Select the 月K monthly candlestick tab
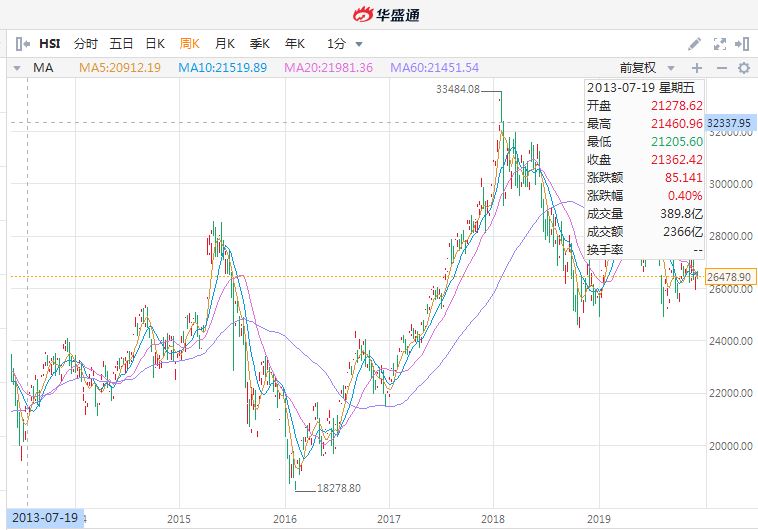This screenshot has width=758, height=530. (x=225, y=44)
